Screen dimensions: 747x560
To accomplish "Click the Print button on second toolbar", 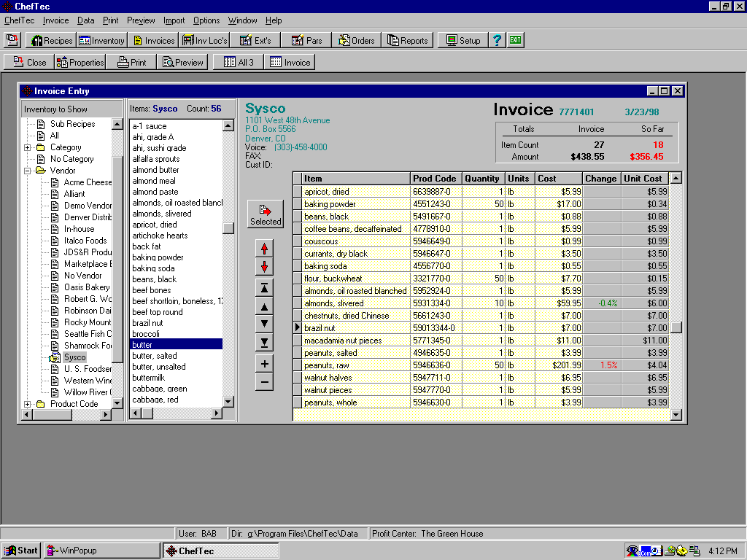I will pos(131,63).
